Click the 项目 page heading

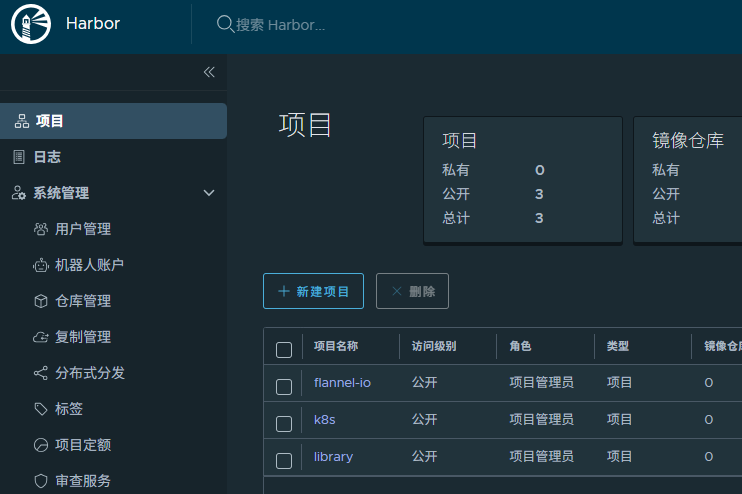pyautogui.click(x=305, y=125)
